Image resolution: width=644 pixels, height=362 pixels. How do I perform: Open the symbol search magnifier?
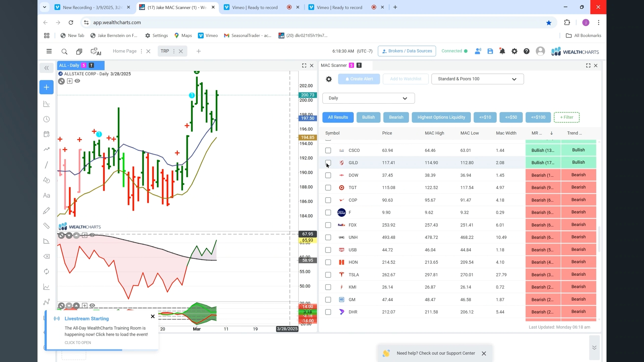(x=64, y=52)
